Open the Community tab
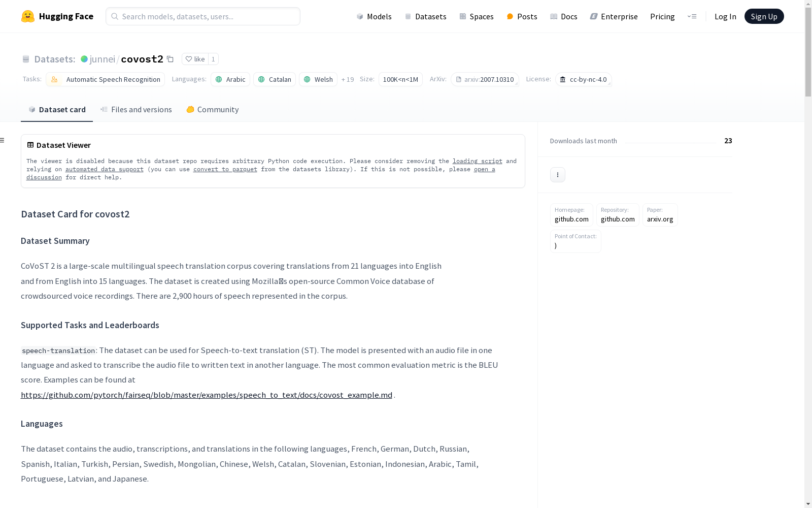This screenshot has height=508, width=812. pyautogui.click(x=212, y=109)
